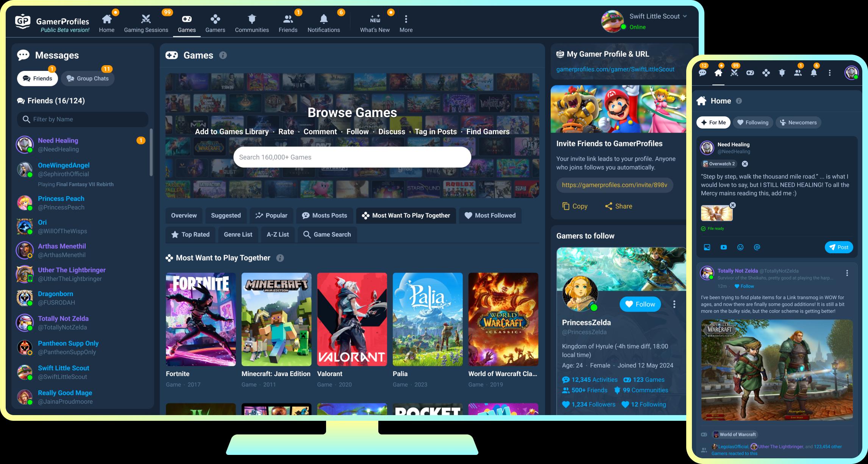The width and height of the screenshot is (868, 464).
Task: Open notifications bell in mobile nav
Action: click(x=814, y=72)
